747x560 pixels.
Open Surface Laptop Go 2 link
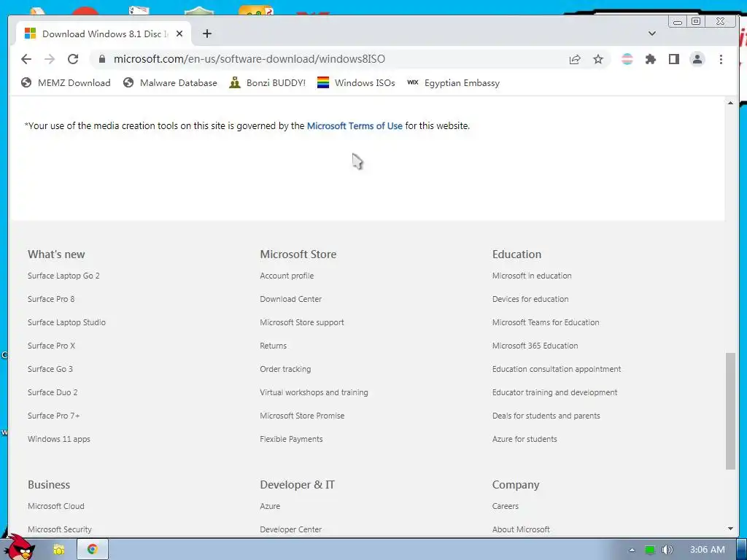click(x=63, y=276)
